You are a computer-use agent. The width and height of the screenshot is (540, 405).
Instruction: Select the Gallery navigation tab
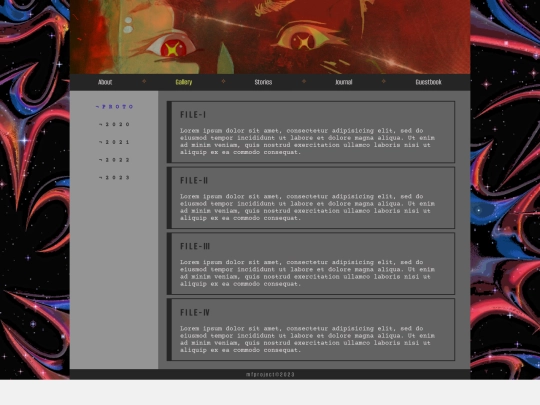coord(184,82)
